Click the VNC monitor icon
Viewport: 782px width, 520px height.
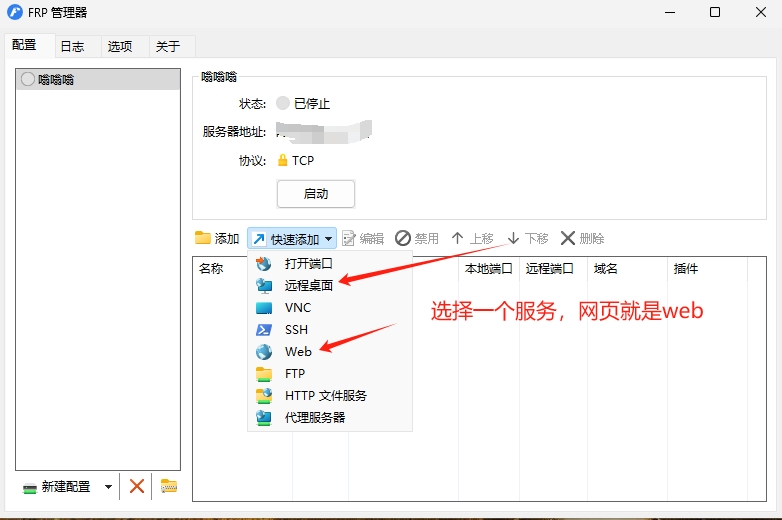(x=264, y=308)
